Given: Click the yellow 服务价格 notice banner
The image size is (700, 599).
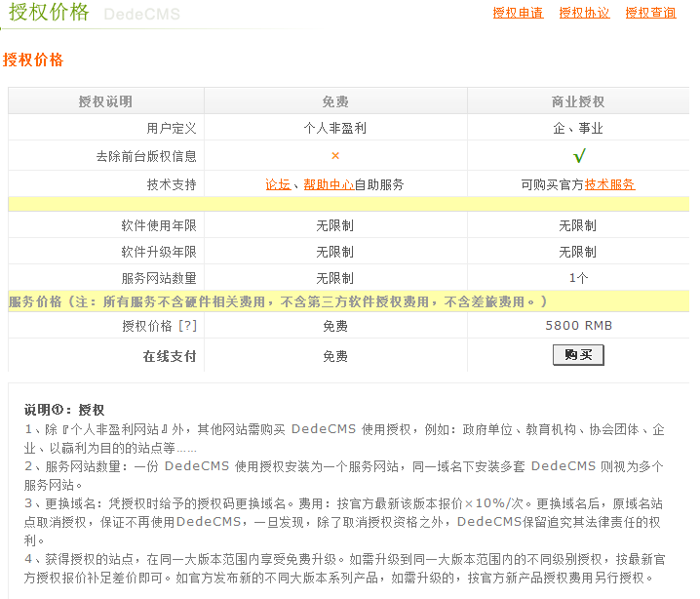Looking at the screenshot, I should point(278,301).
